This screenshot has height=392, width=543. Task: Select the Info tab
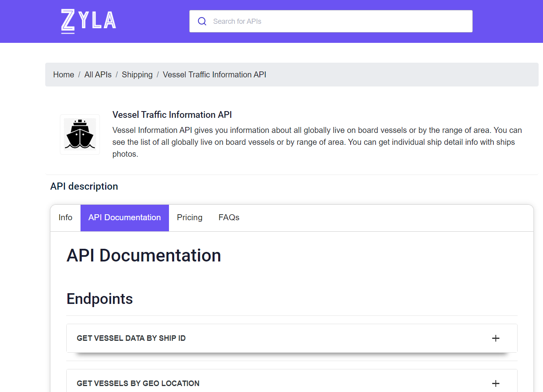click(65, 217)
